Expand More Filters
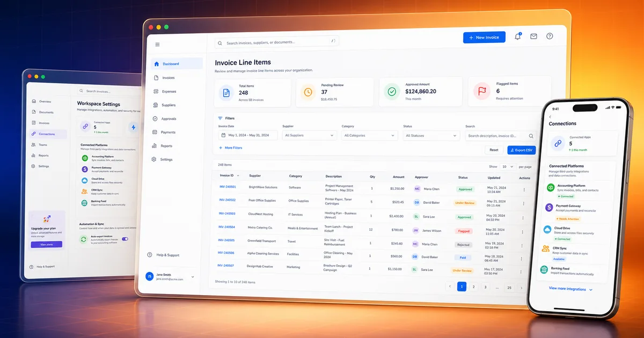 pyautogui.click(x=230, y=148)
